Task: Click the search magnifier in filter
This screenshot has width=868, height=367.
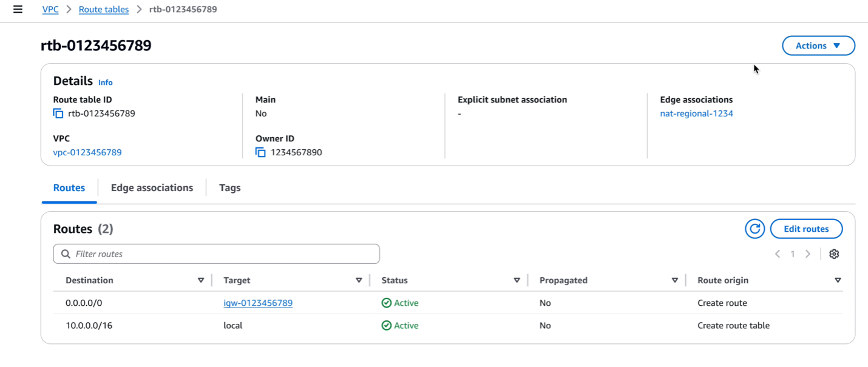Action: tap(66, 254)
